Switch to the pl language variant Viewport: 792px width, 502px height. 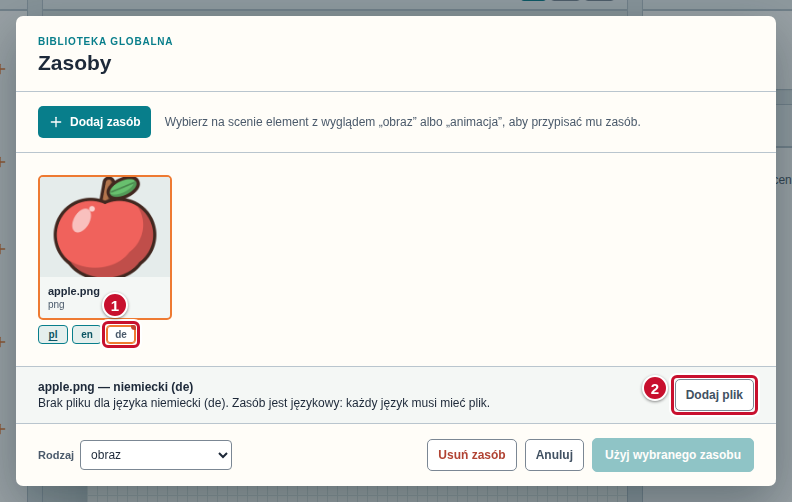pos(53,334)
